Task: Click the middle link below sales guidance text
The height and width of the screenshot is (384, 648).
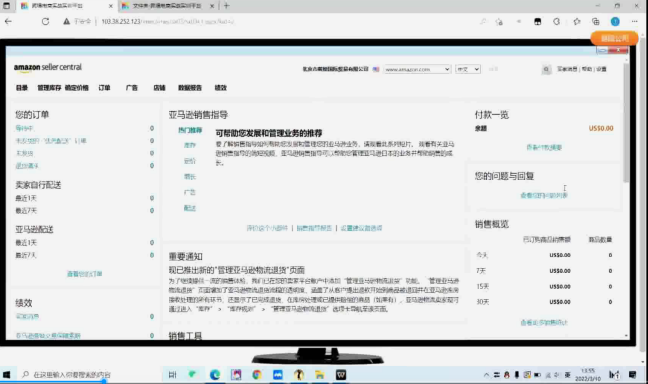Action: point(314,228)
